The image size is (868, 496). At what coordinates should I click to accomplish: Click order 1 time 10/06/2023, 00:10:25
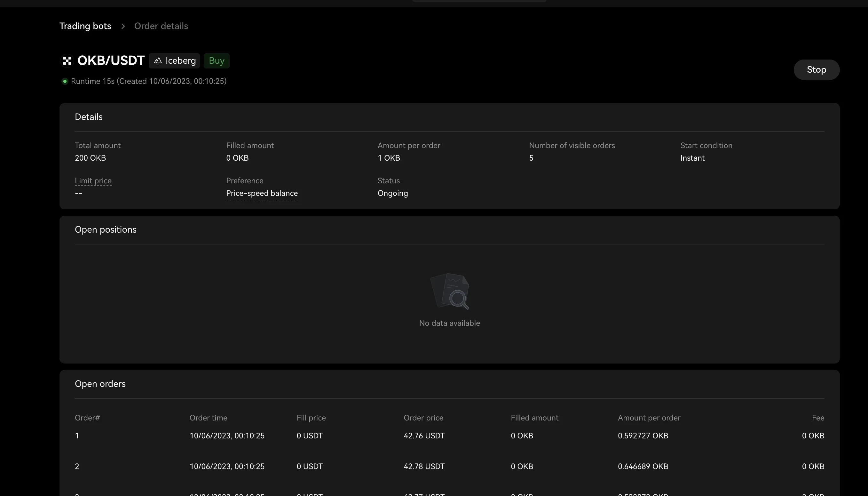pos(227,436)
